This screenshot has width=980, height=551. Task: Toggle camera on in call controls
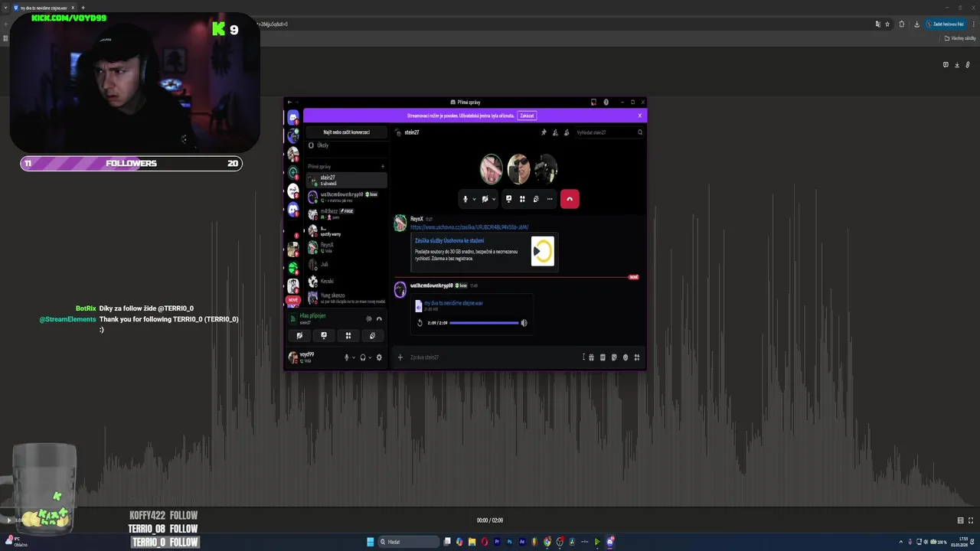point(485,199)
